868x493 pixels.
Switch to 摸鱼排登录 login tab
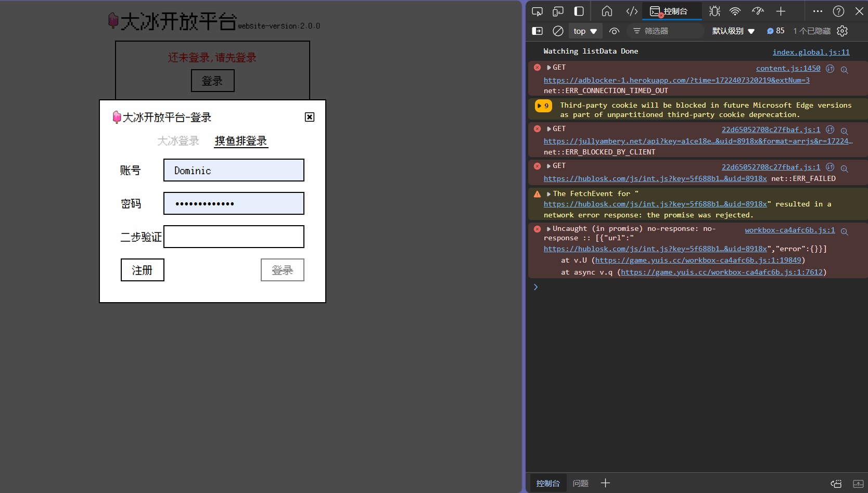241,141
